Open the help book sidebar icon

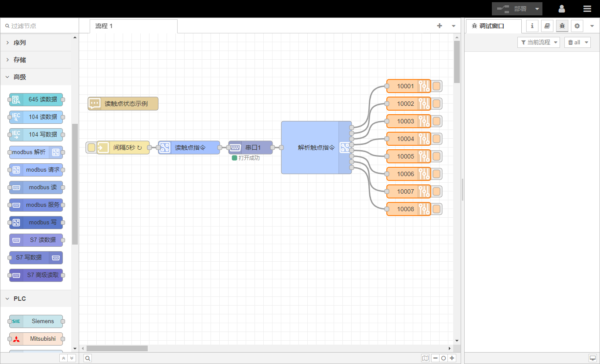(547, 26)
